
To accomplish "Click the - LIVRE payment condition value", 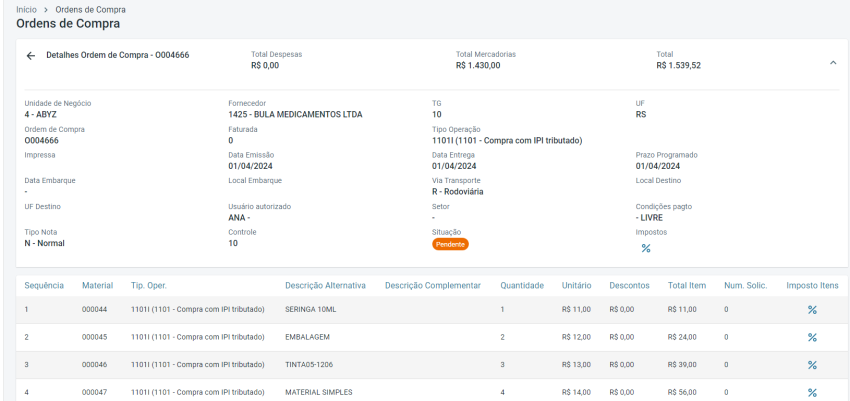I will click(x=649, y=218).
